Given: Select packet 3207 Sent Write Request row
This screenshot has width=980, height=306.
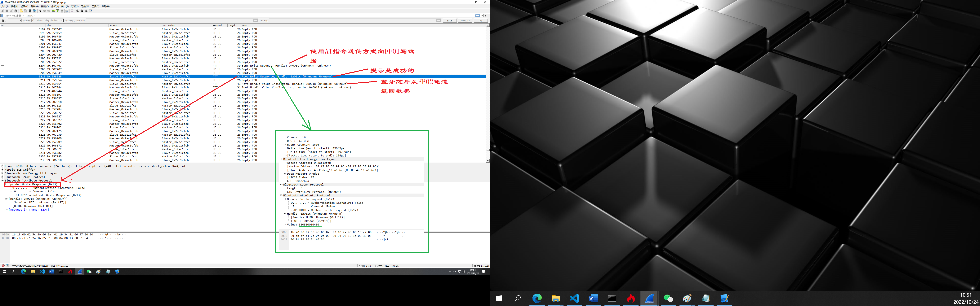Looking at the screenshot, I should [x=243, y=65].
